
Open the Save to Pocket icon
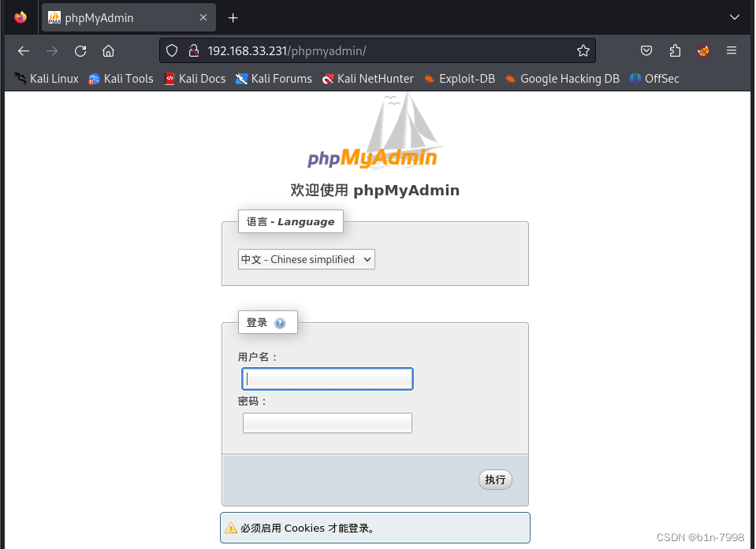point(646,50)
